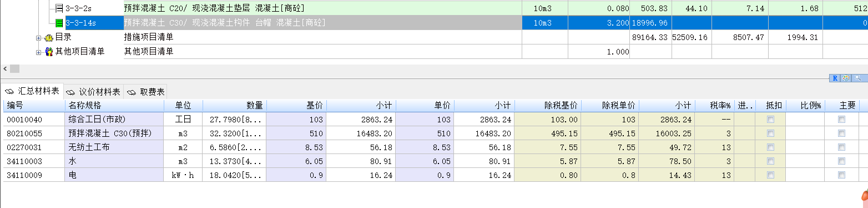
Task: Open the 议价材料表 tab
Action: click(x=93, y=92)
